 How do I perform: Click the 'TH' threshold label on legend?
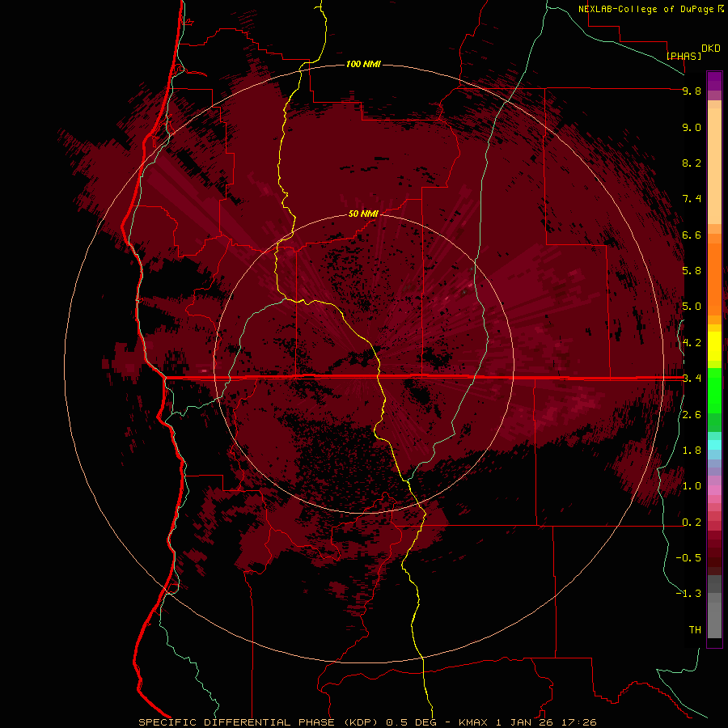[x=695, y=630]
